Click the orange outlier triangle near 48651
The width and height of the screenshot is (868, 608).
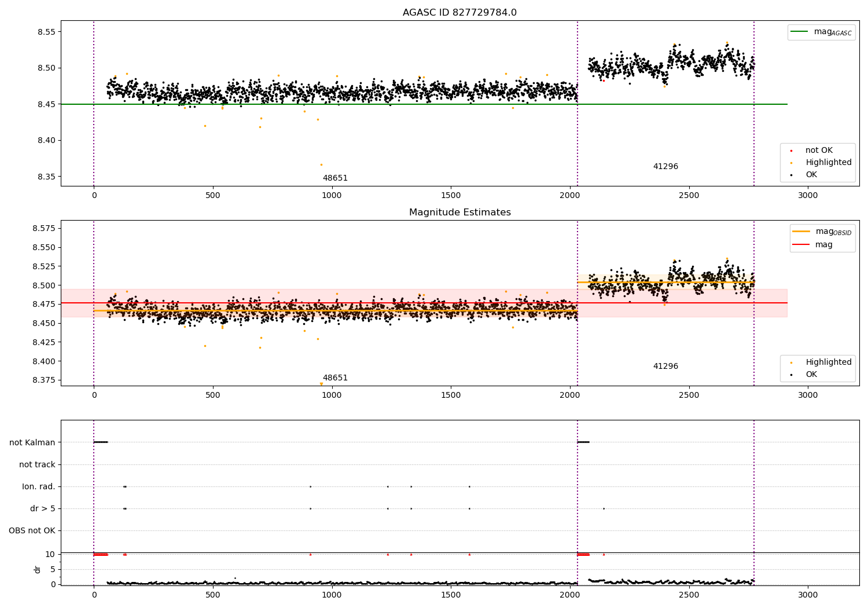321,384
